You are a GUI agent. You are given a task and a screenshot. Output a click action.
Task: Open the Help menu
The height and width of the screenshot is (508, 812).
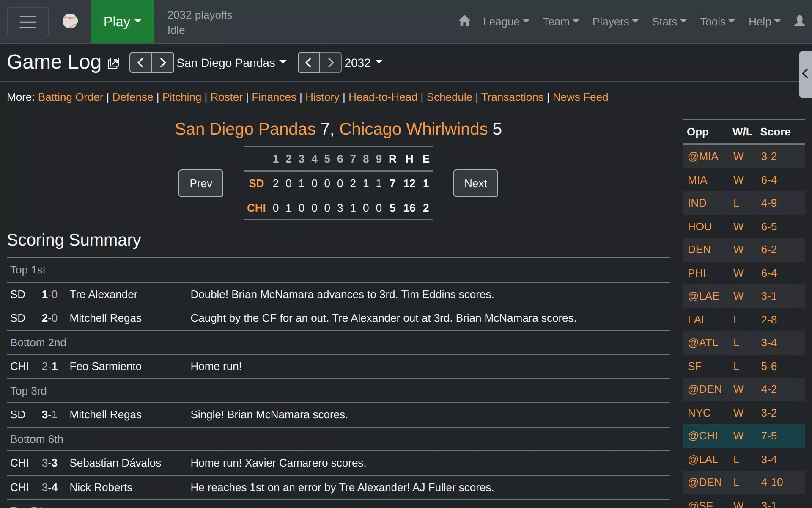764,22
